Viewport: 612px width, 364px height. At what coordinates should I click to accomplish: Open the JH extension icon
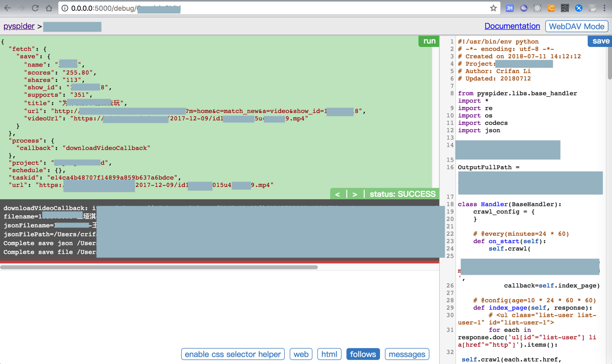510,8
